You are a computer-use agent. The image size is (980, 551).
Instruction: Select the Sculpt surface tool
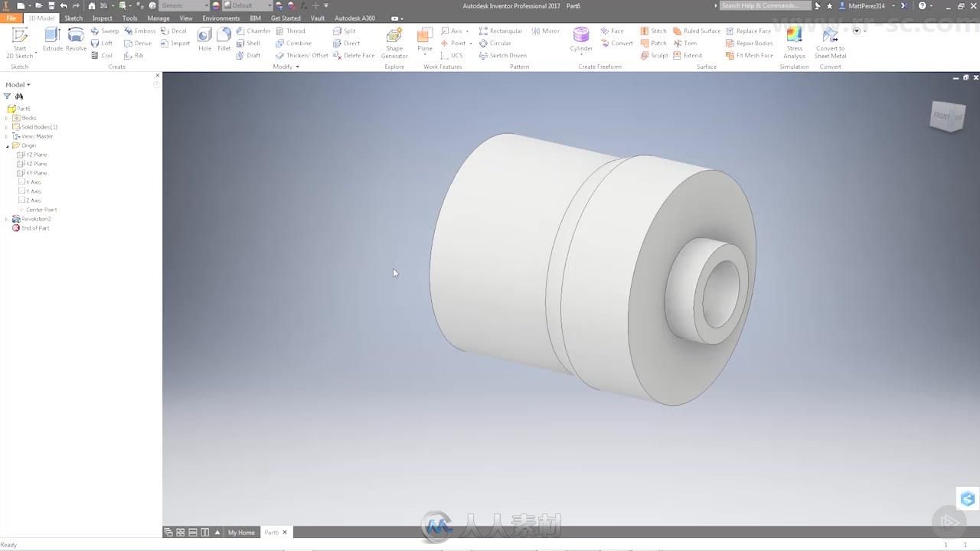click(x=654, y=56)
